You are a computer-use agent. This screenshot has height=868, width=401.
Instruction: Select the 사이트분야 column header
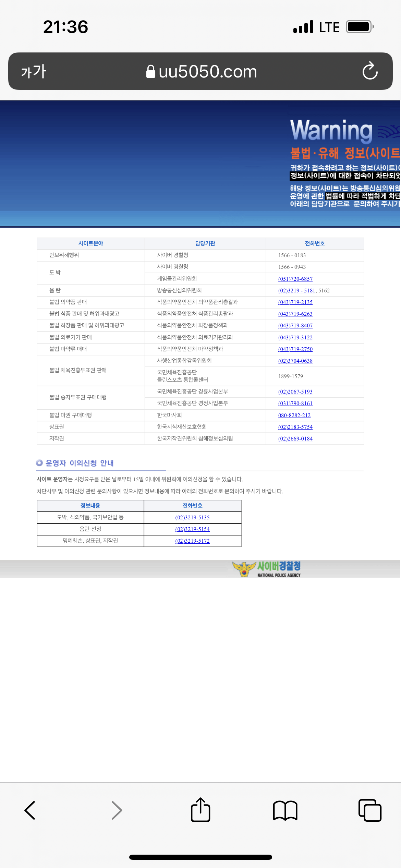[91, 243]
